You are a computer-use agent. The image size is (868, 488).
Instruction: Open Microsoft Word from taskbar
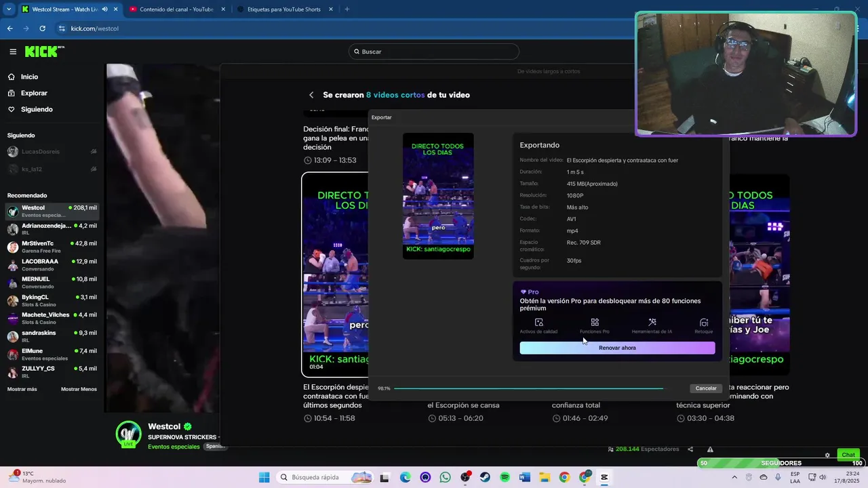click(524, 477)
